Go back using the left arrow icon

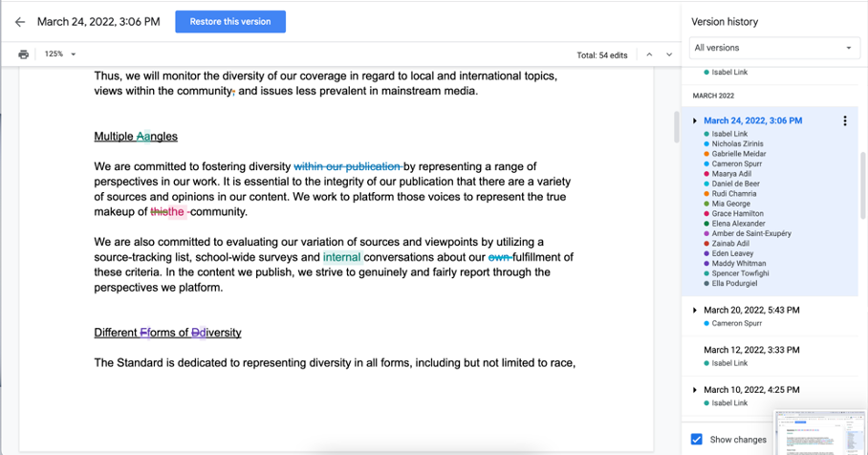click(20, 22)
